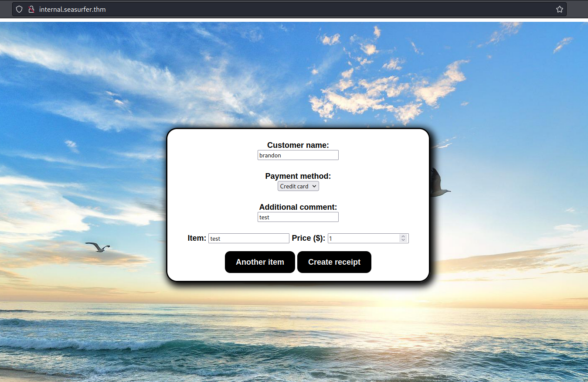The image size is (588, 382).
Task: Increase the price with the up arrow
Action: (x=403, y=236)
